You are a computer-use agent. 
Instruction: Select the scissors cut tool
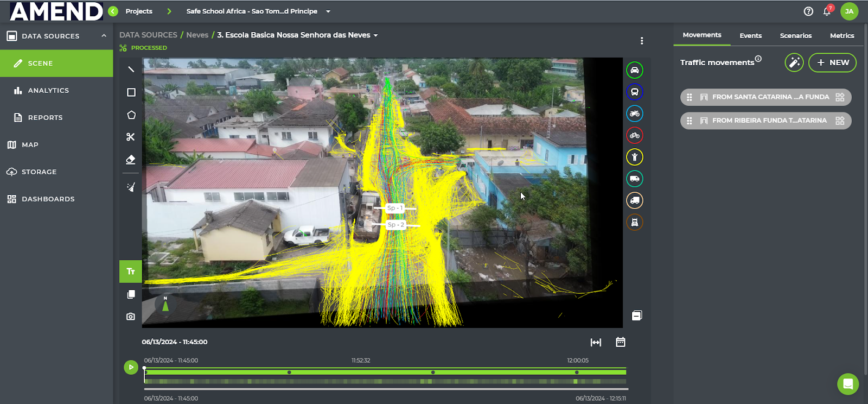pos(131,137)
